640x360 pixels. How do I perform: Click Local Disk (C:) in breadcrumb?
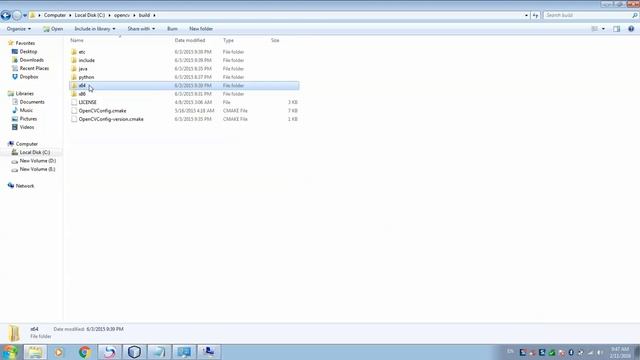click(x=89, y=15)
